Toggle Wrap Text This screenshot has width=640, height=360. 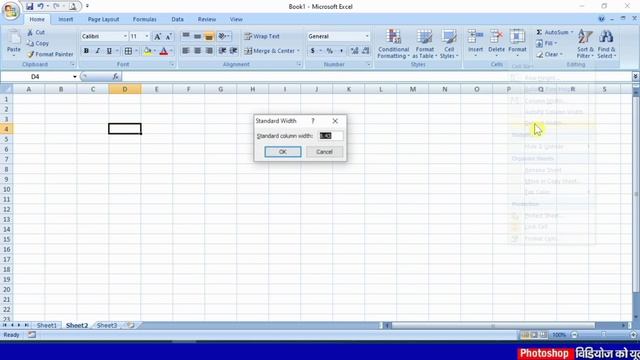click(x=262, y=36)
